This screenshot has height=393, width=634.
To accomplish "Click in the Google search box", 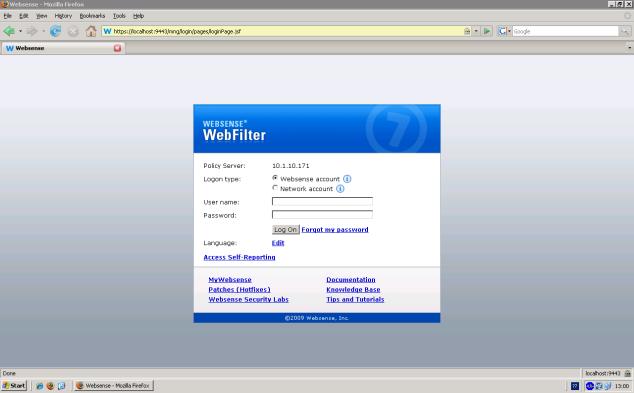I will coord(565,31).
